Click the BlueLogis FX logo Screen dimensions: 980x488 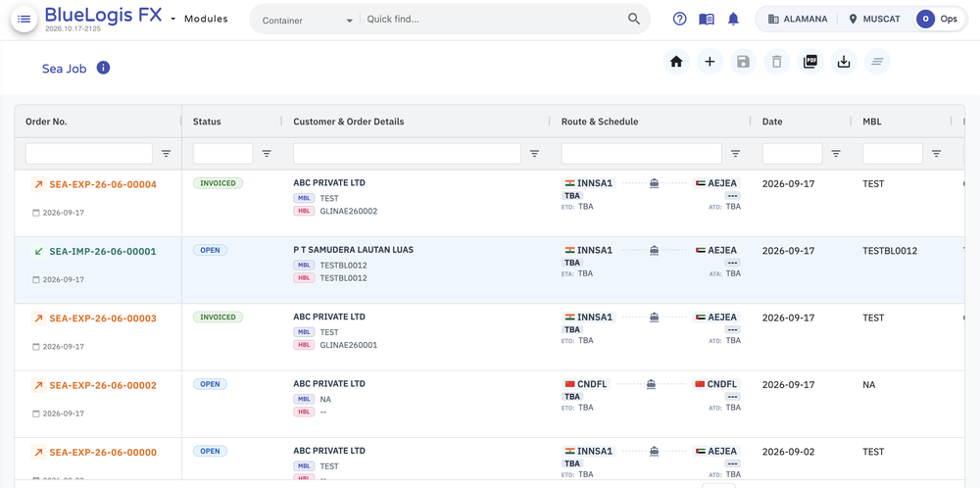click(x=103, y=15)
